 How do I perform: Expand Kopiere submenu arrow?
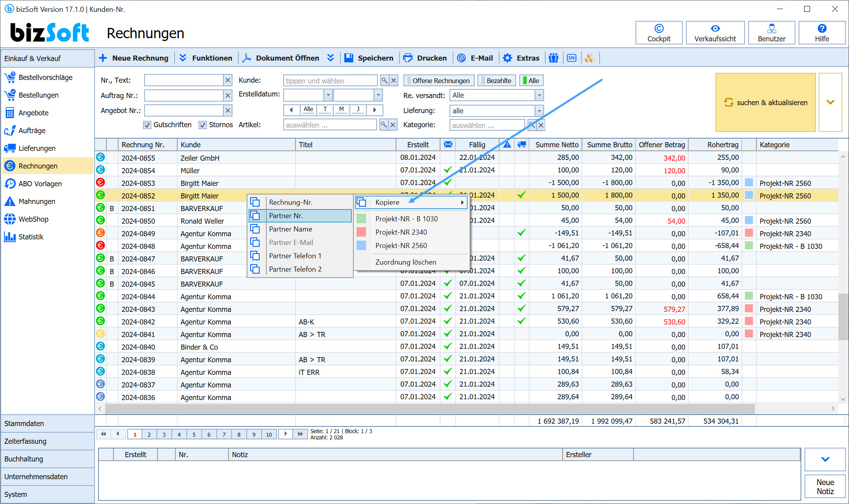pyautogui.click(x=462, y=202)
